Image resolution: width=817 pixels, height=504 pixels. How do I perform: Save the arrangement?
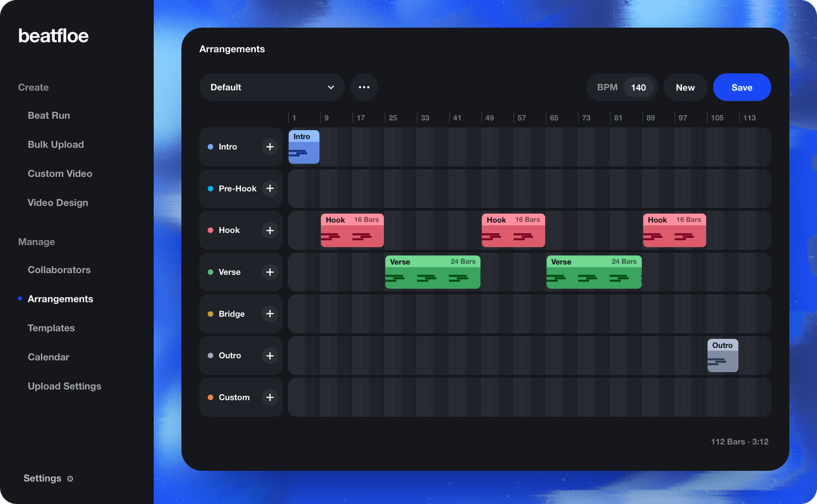coord(742,87)
